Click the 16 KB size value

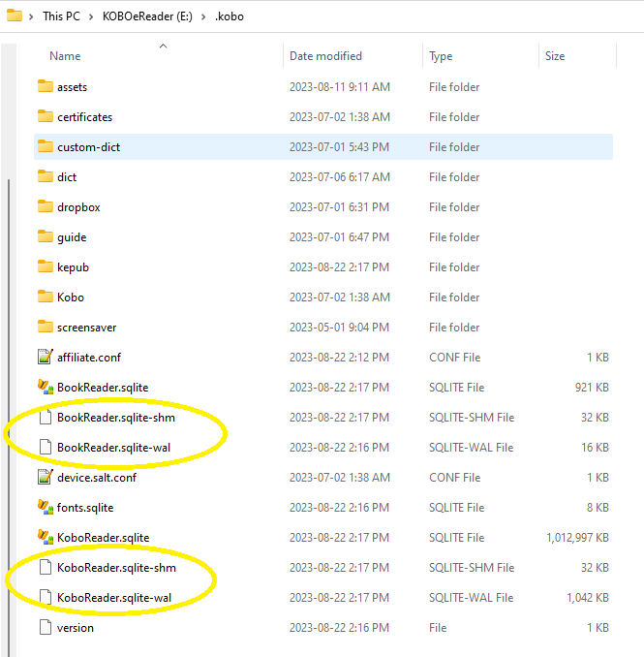coord(595,448)
